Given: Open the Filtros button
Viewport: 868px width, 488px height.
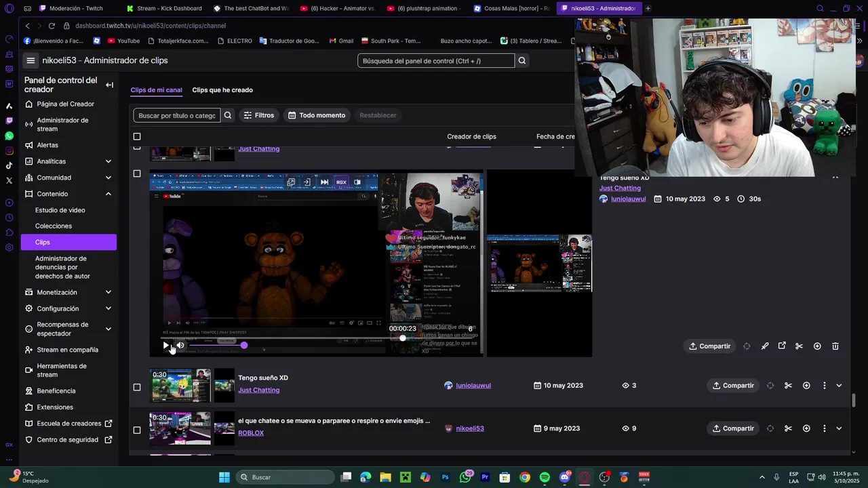Looking at the screenshot, I should [258, 115].
